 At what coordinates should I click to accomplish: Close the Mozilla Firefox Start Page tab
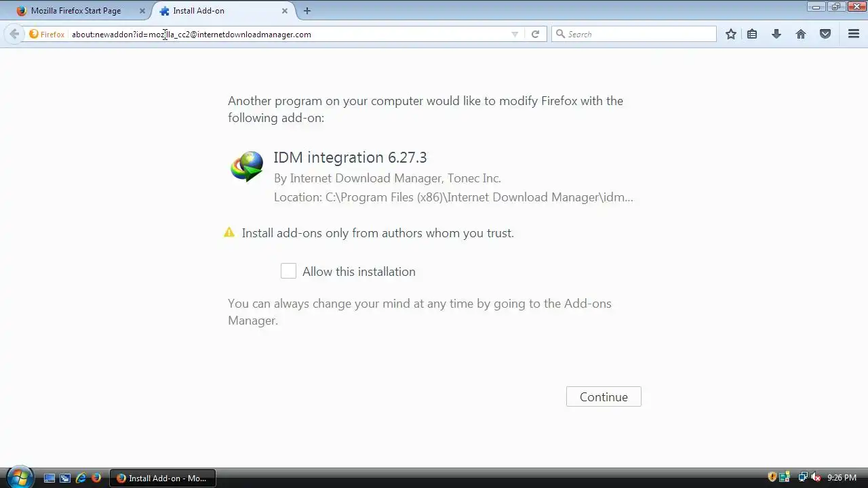pyautogui.click(x=142, y=11)
